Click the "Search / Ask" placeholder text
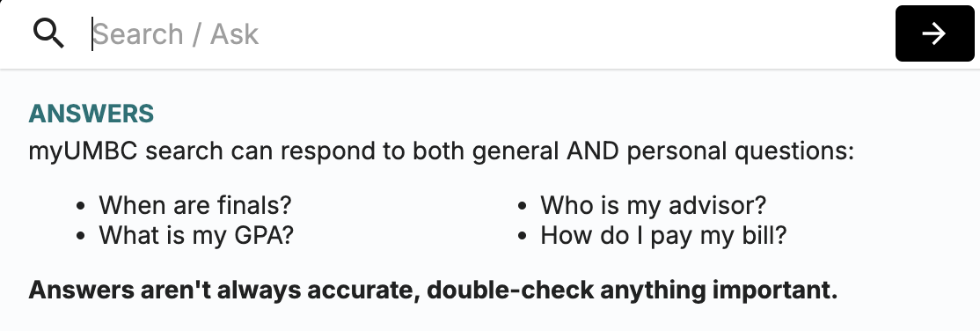Image resolution: width=980 pixels, height=331 pixels. [176, 33]
